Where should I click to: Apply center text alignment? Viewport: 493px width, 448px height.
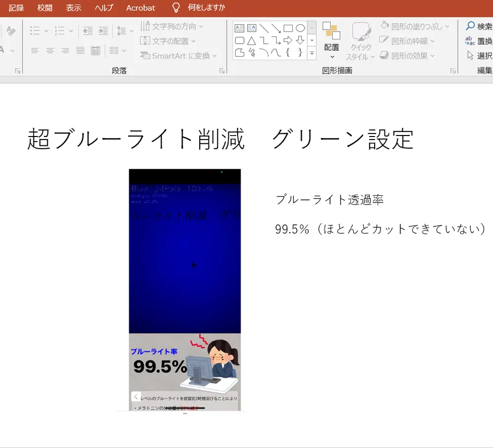tap(50, 50)
